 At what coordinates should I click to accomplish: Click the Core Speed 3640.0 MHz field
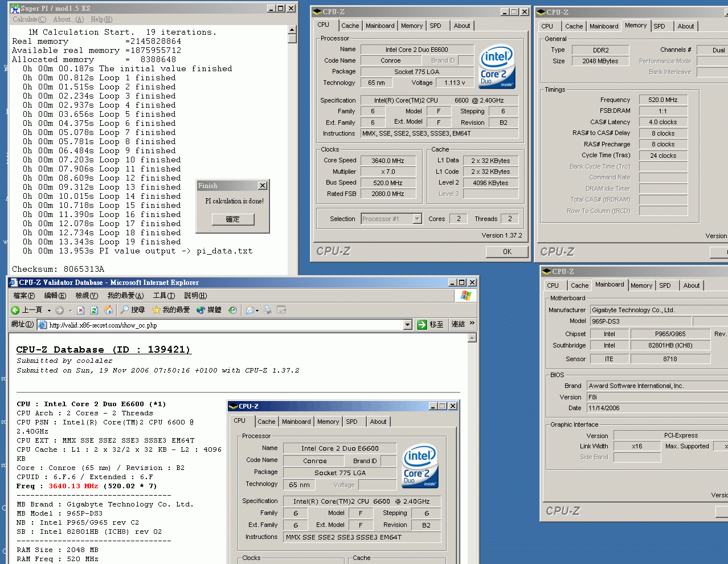pyautogui.click(x=388, y=161)
